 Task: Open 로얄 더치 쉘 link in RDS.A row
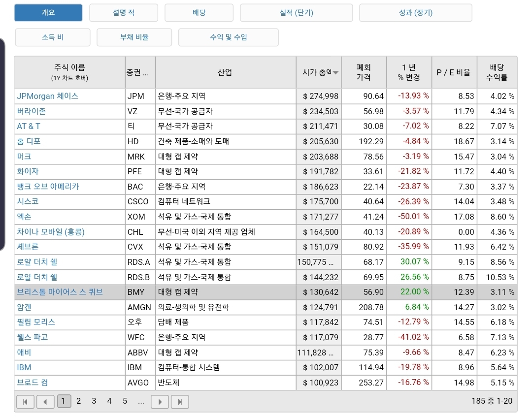[x=37, y=262]
